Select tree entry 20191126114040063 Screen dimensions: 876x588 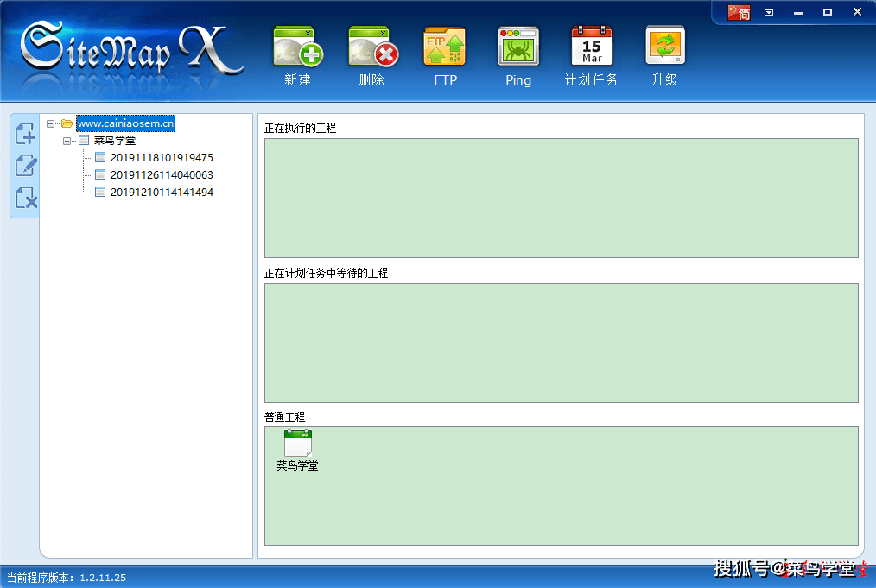162,175
